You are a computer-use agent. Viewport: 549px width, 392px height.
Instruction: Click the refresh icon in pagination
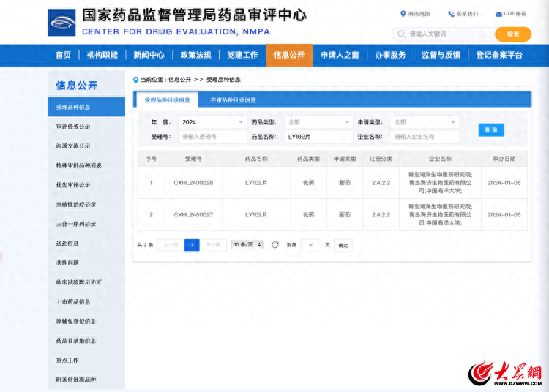coord(274,245)
